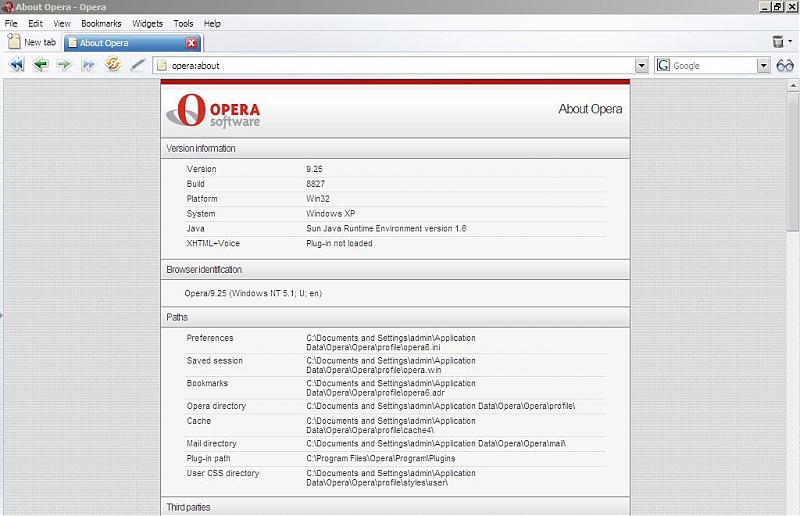Image resolution: width=800 pixels, height=516 pixels.
Task: Open the search engine dropdown arrow
Action: 763,65
